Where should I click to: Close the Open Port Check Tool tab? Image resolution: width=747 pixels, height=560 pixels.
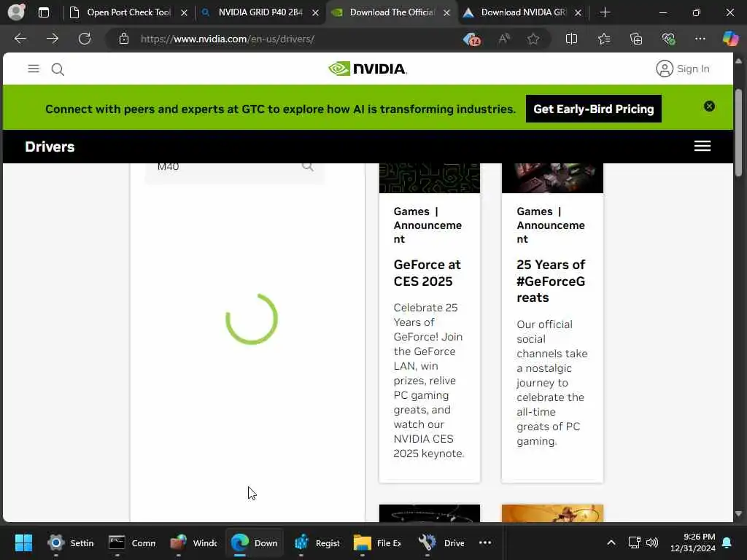[x=184, y=13]
